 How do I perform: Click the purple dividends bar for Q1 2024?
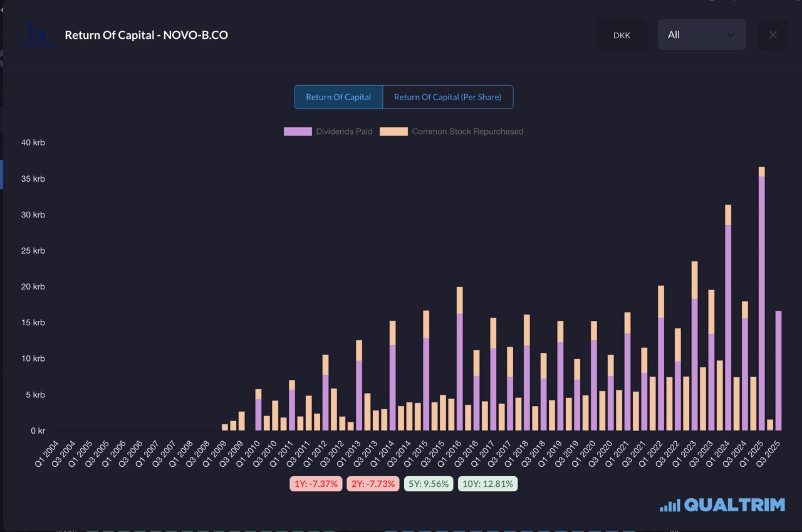[x=728, y=326]
